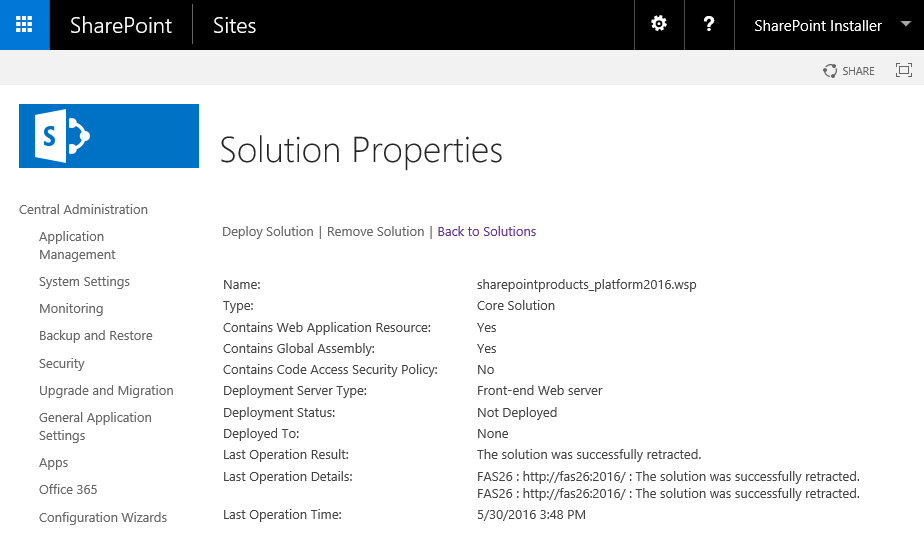Open Configuration Wizards nav item
This screenshot has width=924, height=534.
pos(103,517)
